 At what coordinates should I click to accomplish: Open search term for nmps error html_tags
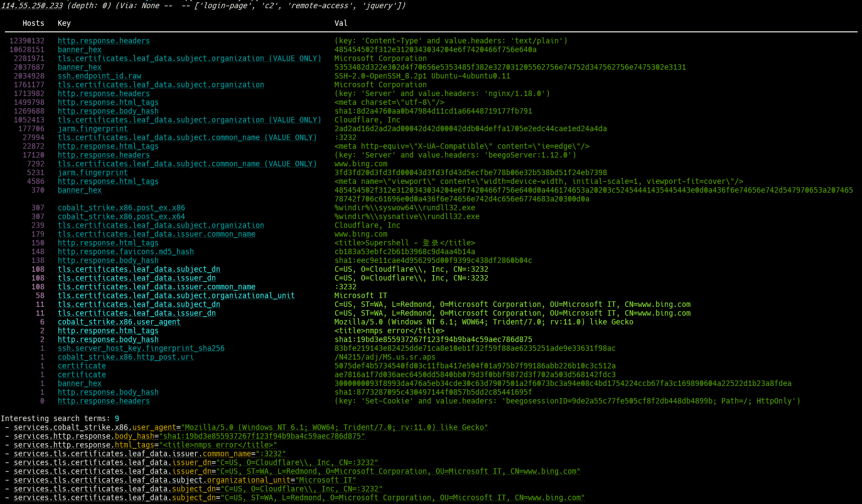[145, 445]
